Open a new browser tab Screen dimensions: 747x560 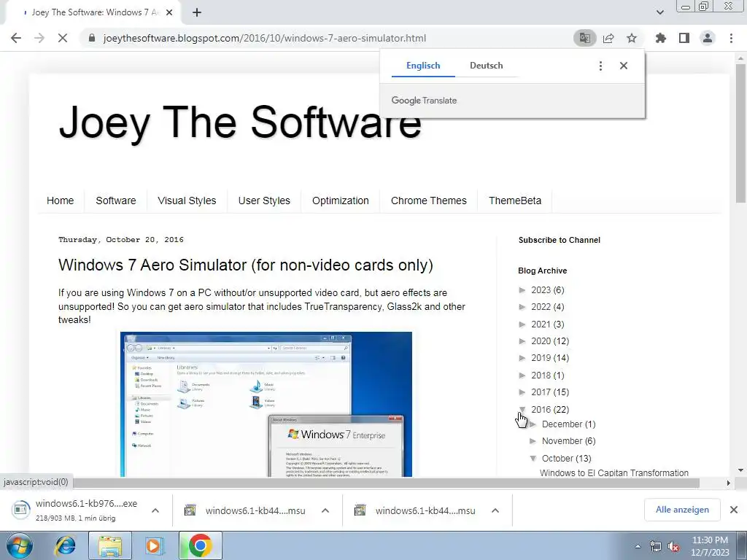[x=197, y=12]
